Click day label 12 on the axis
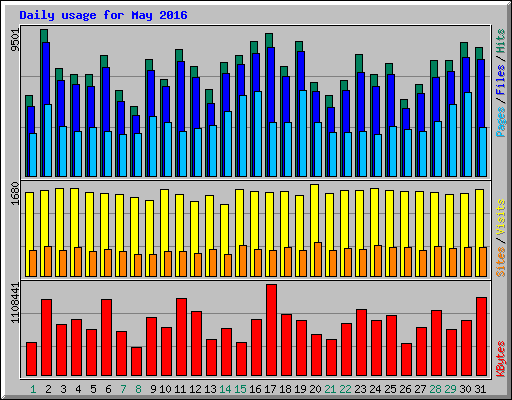512x400 pixels. pyautogui.click(x=195, y=389)
